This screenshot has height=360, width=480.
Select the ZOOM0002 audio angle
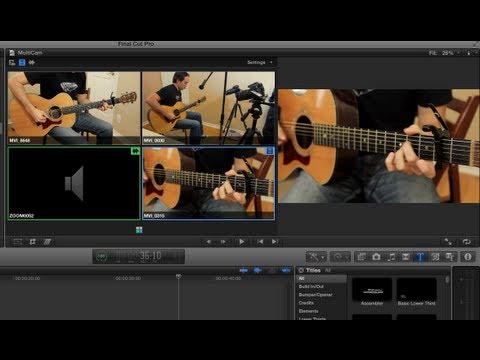click(x=74, y=183)
